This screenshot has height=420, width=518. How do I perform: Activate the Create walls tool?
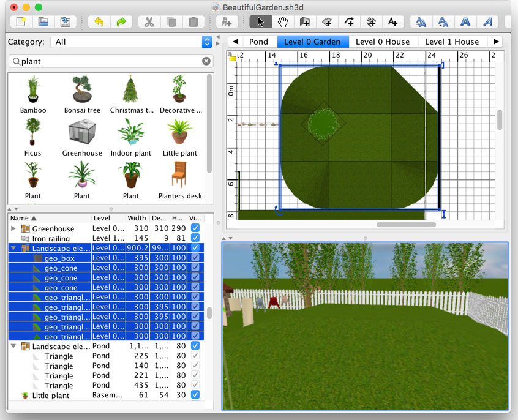click(305, 22)
